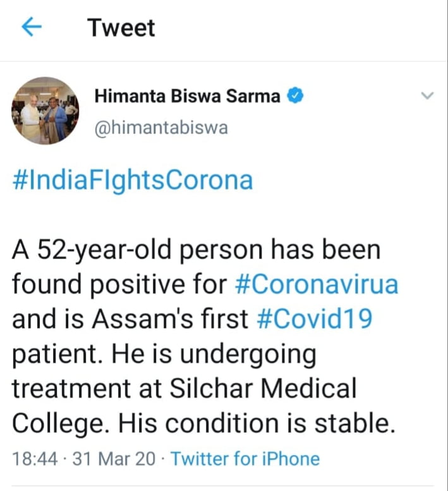Click the 31 Mar 20 date
The image size is (448, 491).
click(113, 458)
